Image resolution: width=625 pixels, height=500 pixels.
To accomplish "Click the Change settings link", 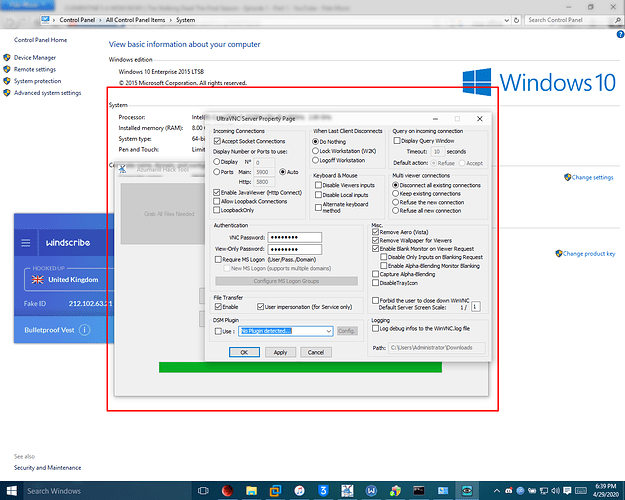I will (592, 177).
